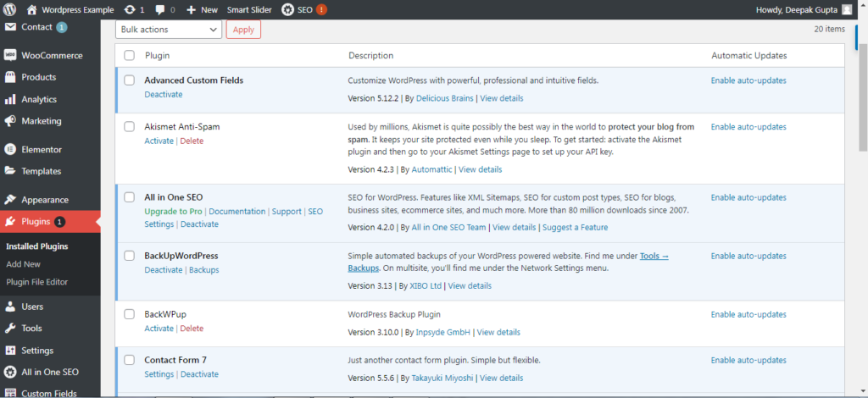The width and height of the screenshot is (868, 398).
Task: Expand the New content menu in admin bar
Action: (202, 9)
